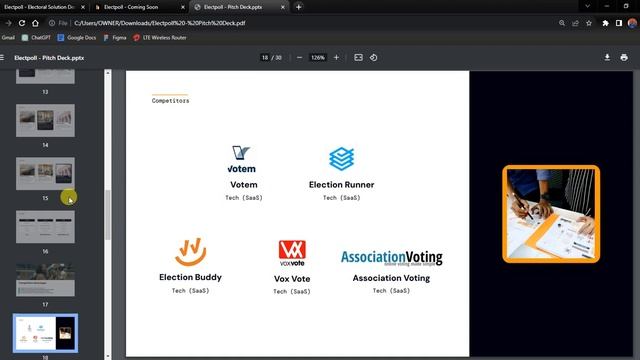Open the Extensions puzzle icon
This screenshot has width=640, height=360.
pos(605,23)
